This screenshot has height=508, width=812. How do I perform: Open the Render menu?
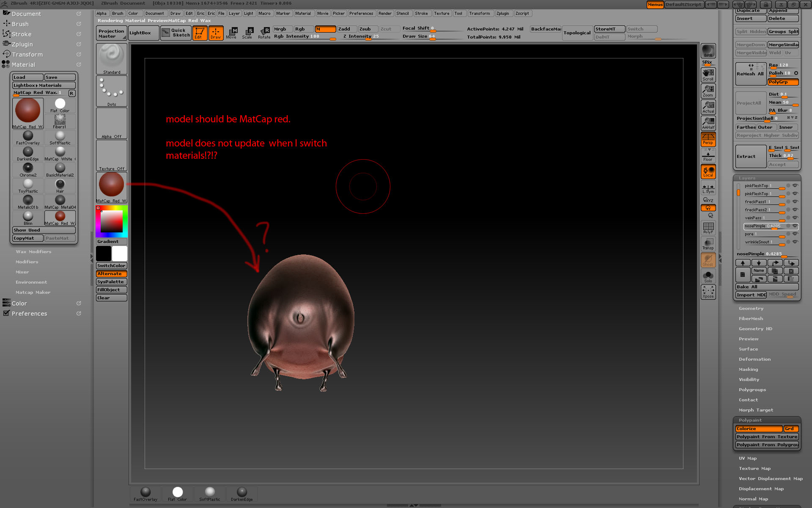click(385, 14)
